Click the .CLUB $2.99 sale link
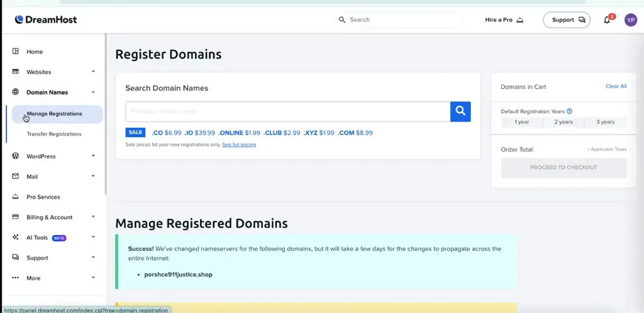The height and width of the screenshot is (313, 644). (x=282, y=133)
